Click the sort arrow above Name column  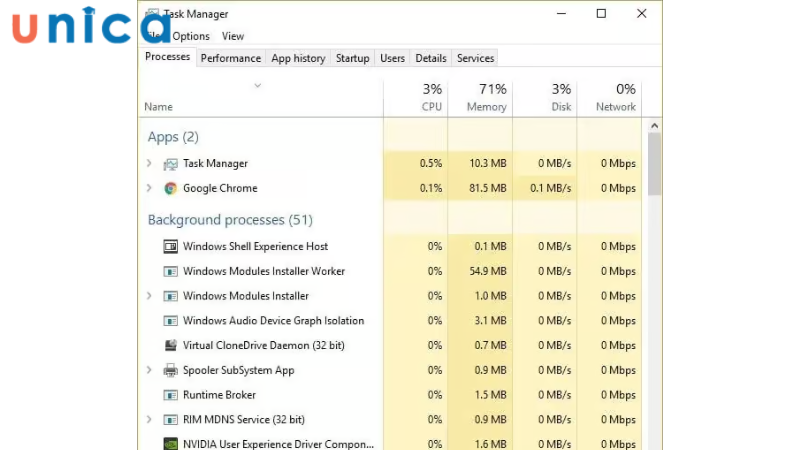pos(258,86)
